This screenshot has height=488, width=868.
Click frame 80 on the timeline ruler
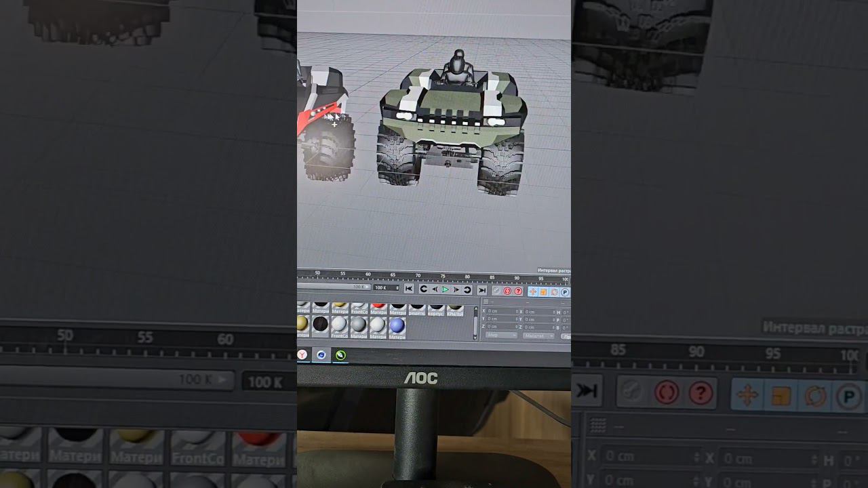coord(468,276)
